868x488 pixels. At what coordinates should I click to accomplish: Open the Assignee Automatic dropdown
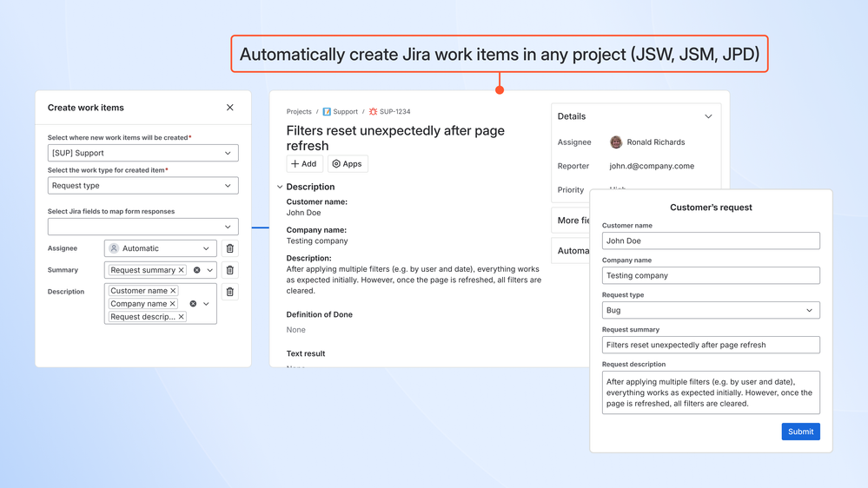pyautogui.click(x=161, y=248)
